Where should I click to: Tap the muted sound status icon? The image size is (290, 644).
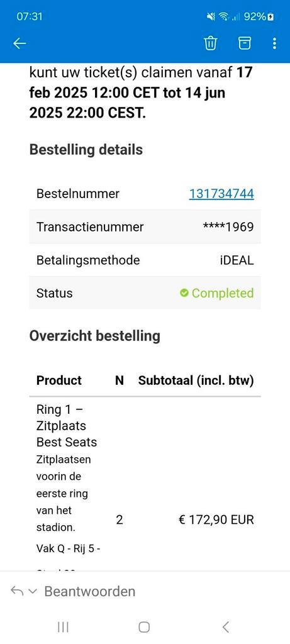tap(211, 17)
